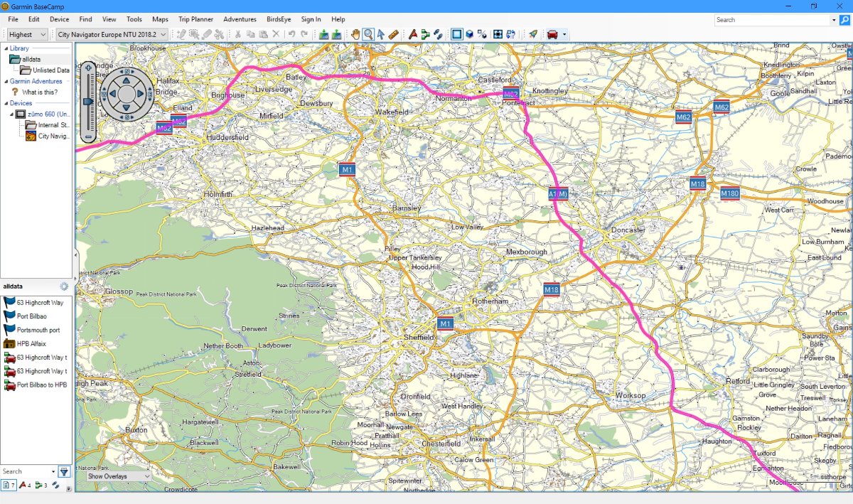Click the top-right Search field
The height and width of the screenshot is (504, 853).
point(771,20)
